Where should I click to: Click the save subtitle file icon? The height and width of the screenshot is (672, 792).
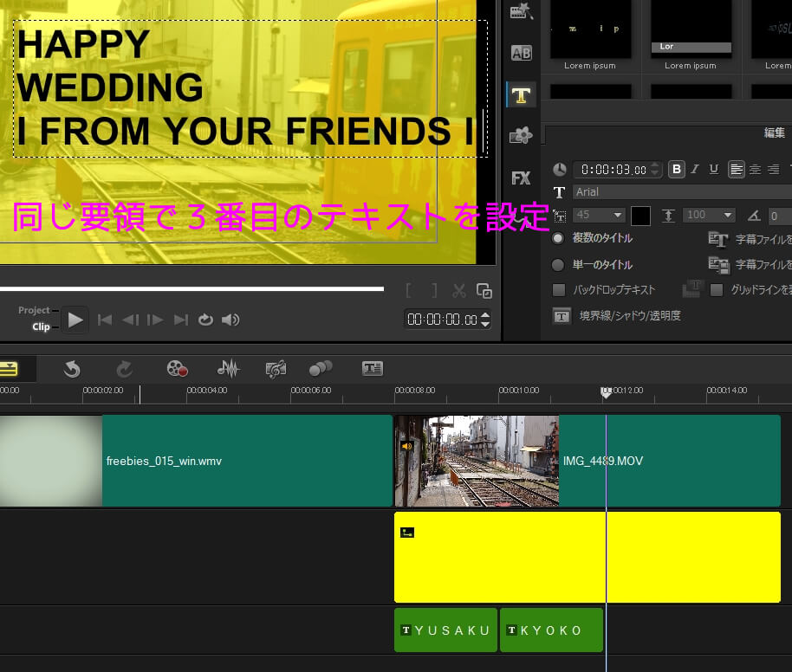point(717,265)
